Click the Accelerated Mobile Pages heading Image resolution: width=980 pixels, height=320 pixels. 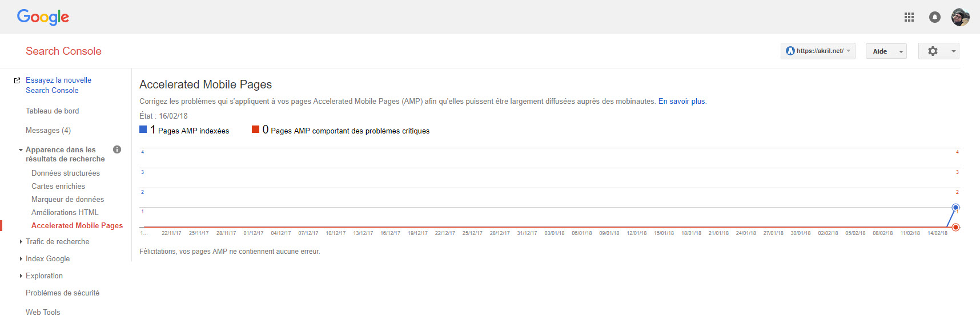(x=206, y=84)
